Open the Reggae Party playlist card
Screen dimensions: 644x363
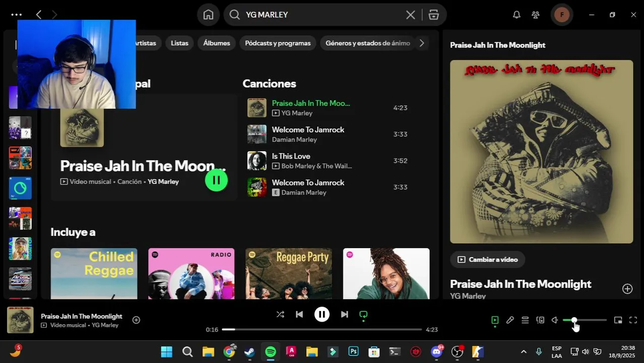point(289,273)
